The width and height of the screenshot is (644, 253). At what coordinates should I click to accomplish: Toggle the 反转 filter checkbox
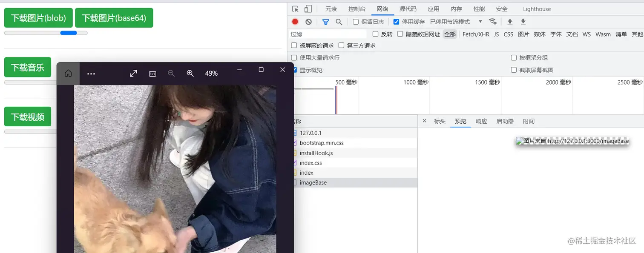(x=375, y=34)
